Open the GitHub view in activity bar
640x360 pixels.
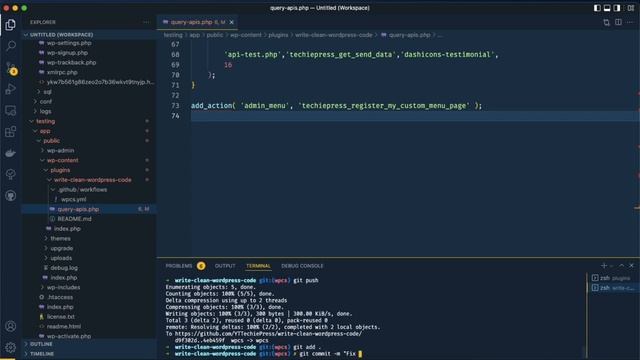click(x=11, y=196)
